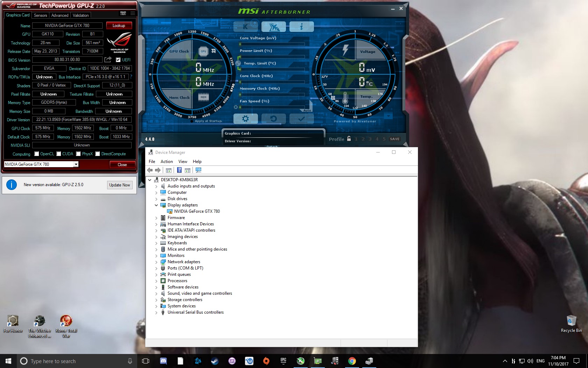Image resolution: width=588 pixels, height=368 pixels.
Task: Switch to the Sensors tab
Action: pyautogui.click(x=40, y=15)
